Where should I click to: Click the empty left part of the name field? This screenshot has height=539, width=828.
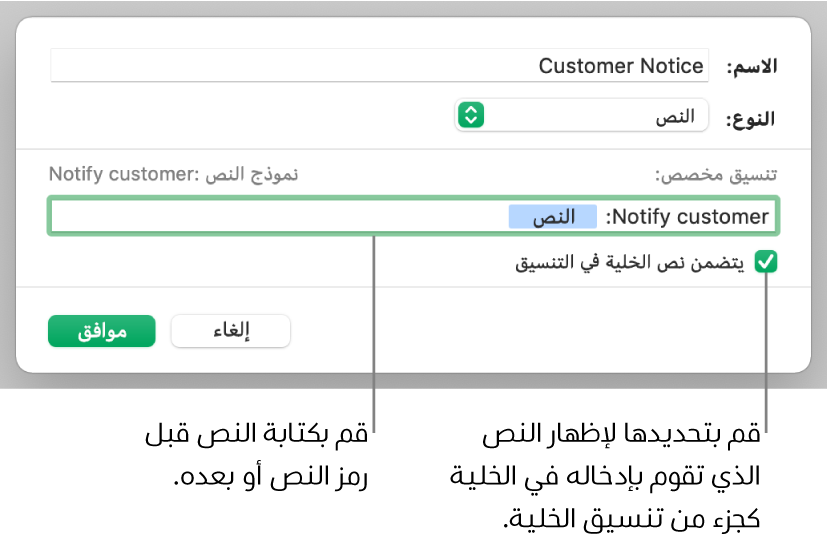coord(250,66)
